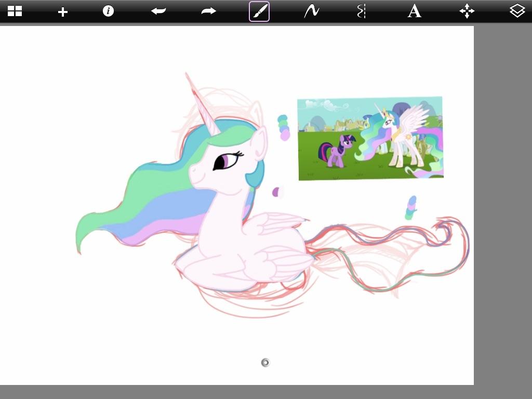Select the freehand curve pen tool
532x399 pixels.
(x=311, y=11)
